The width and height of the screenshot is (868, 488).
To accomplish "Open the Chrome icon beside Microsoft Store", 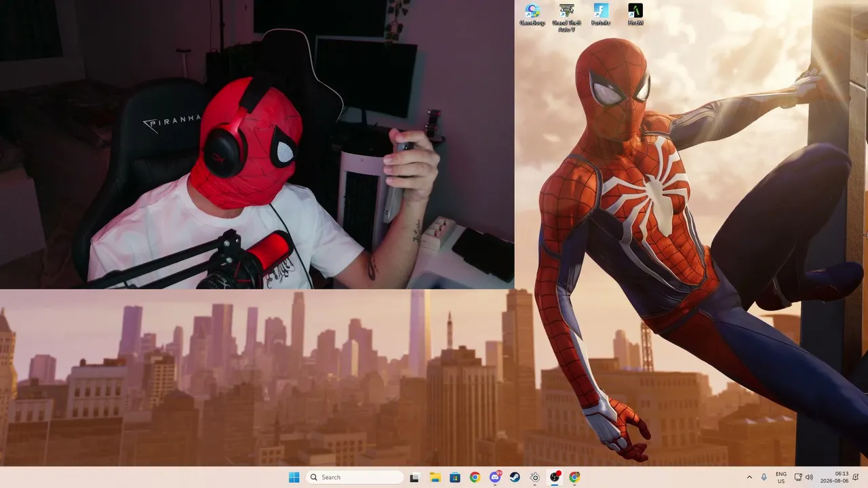I will tap(475, 477).
